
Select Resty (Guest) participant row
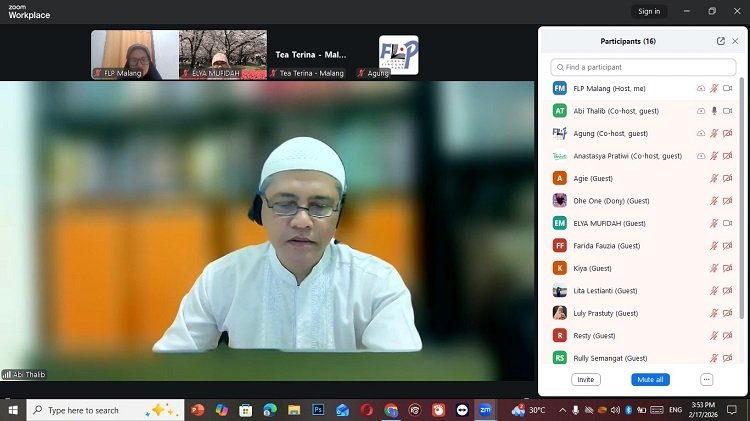click(642, 335)
